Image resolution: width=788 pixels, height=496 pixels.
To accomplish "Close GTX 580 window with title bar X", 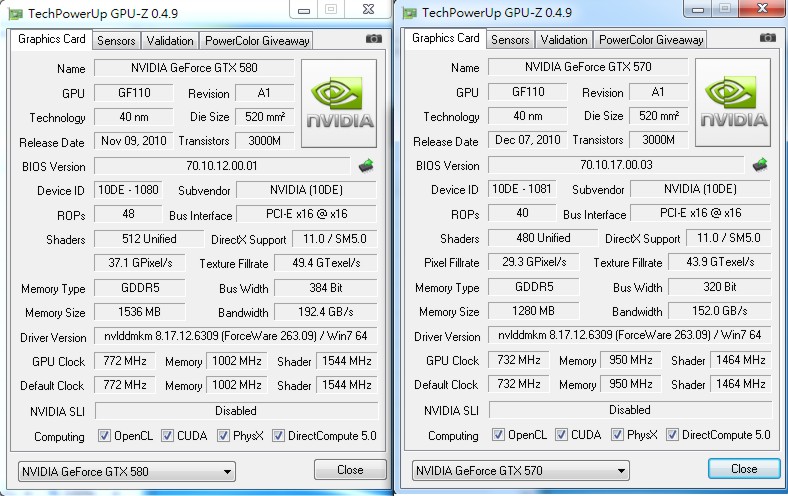I will (368, 9).
